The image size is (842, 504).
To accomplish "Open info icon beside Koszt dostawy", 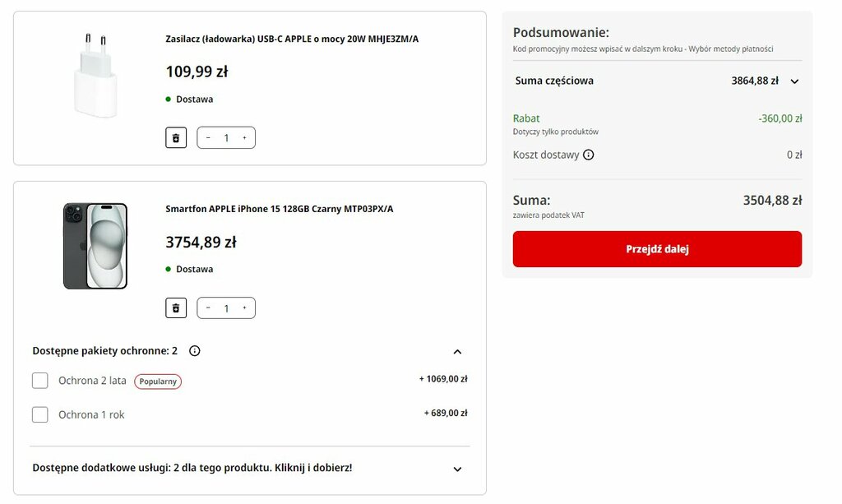I will click(589, 155).
